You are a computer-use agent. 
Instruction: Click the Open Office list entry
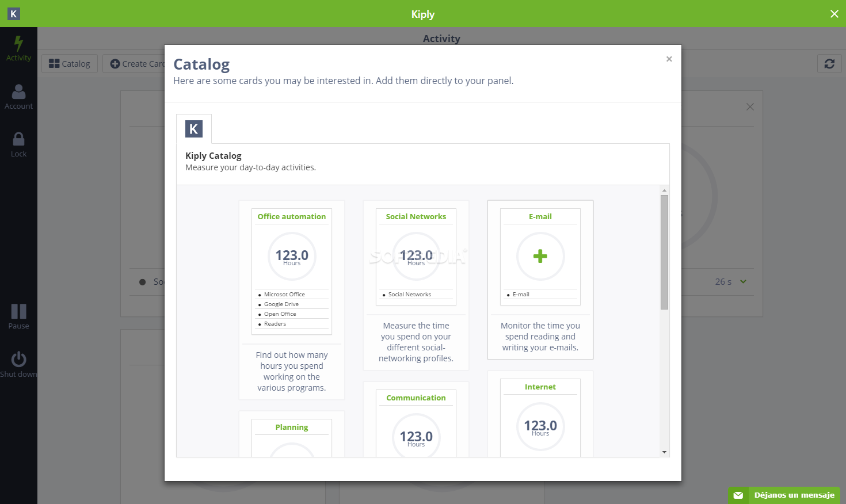(x=280, y=314)
